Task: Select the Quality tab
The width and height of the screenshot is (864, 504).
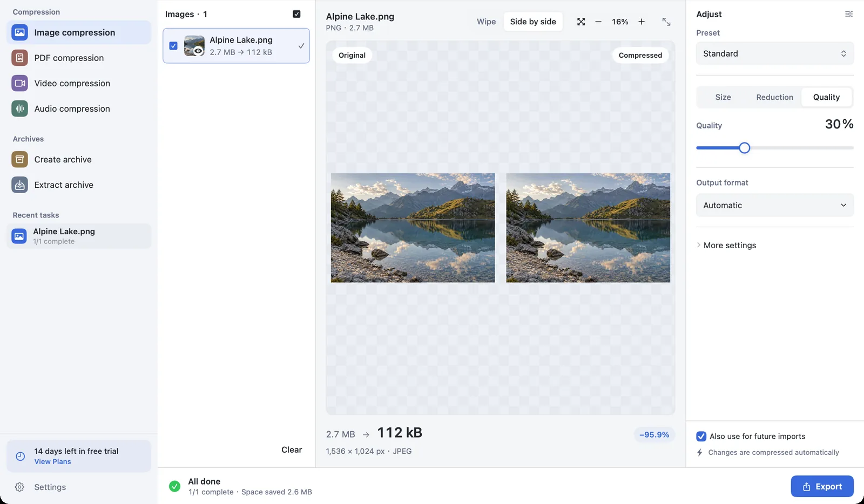Action: point(826,97)
